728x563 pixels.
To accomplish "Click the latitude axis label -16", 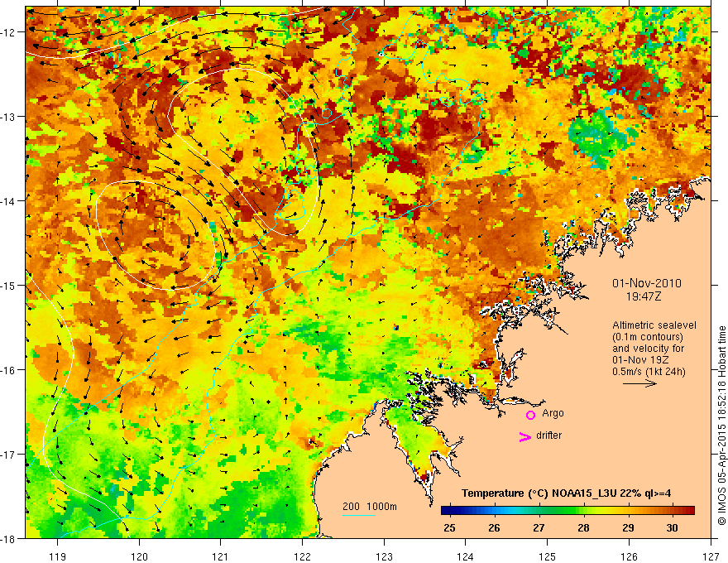I will click(9, 370).
